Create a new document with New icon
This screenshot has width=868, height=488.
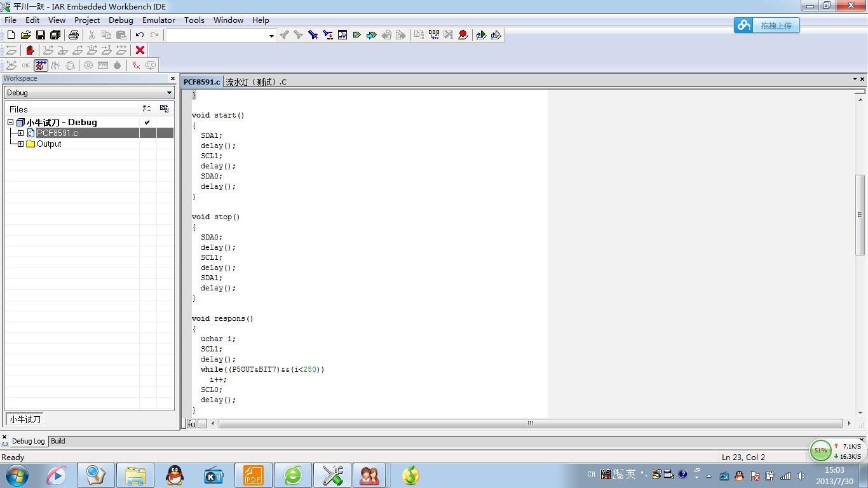(x=11, y=35)
